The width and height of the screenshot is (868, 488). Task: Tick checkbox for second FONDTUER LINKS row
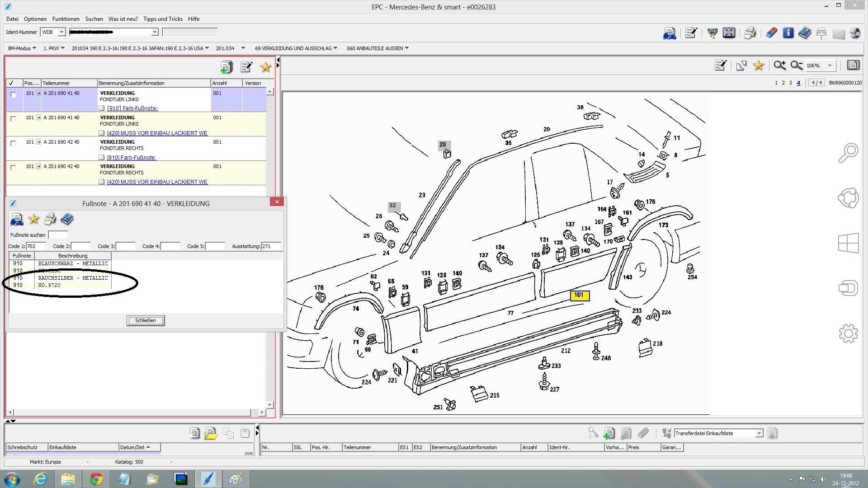13,119
